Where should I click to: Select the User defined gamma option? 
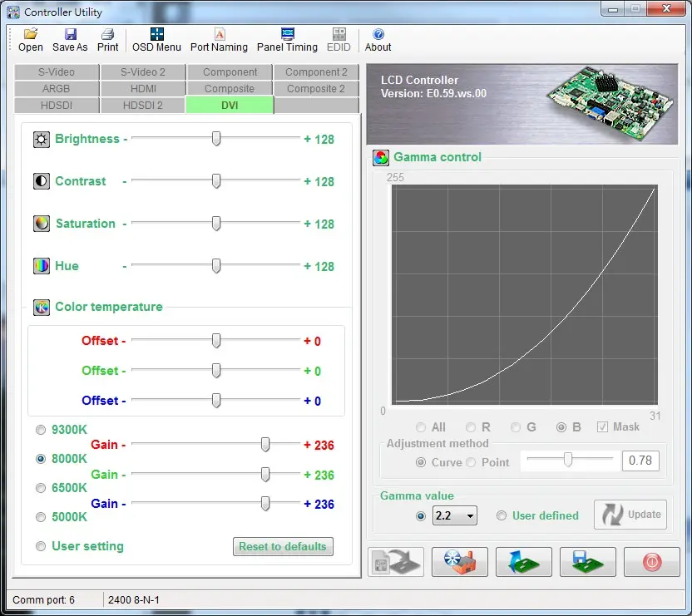[x=502, y=516]
